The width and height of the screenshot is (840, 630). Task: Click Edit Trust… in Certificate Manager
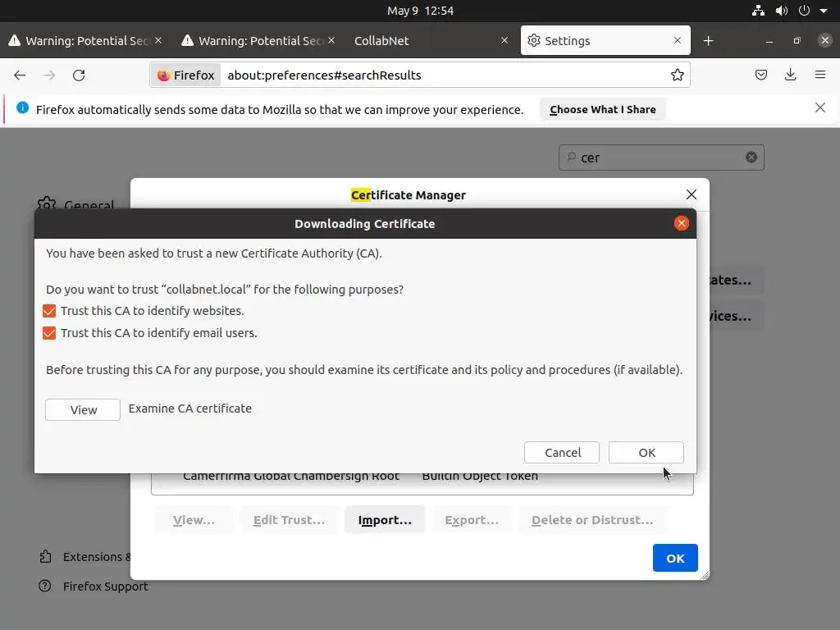pos(289,519)
